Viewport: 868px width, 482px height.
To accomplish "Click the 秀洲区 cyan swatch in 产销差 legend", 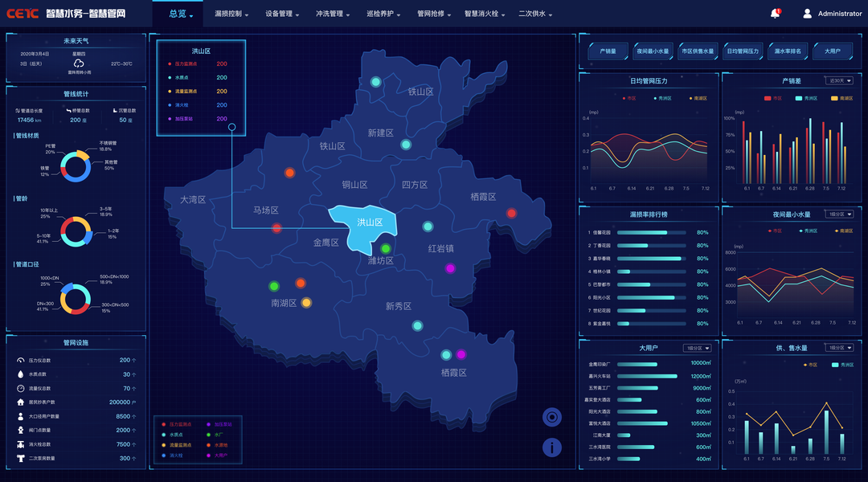I will coord(798,99).
